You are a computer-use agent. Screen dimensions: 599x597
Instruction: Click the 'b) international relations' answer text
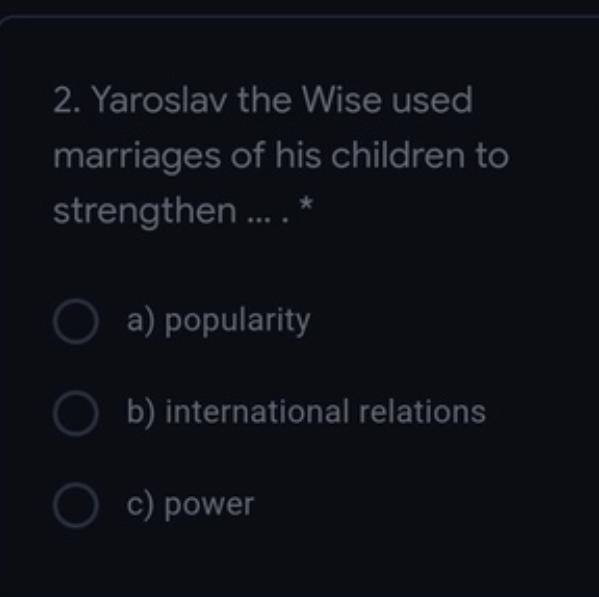point(306,412)
